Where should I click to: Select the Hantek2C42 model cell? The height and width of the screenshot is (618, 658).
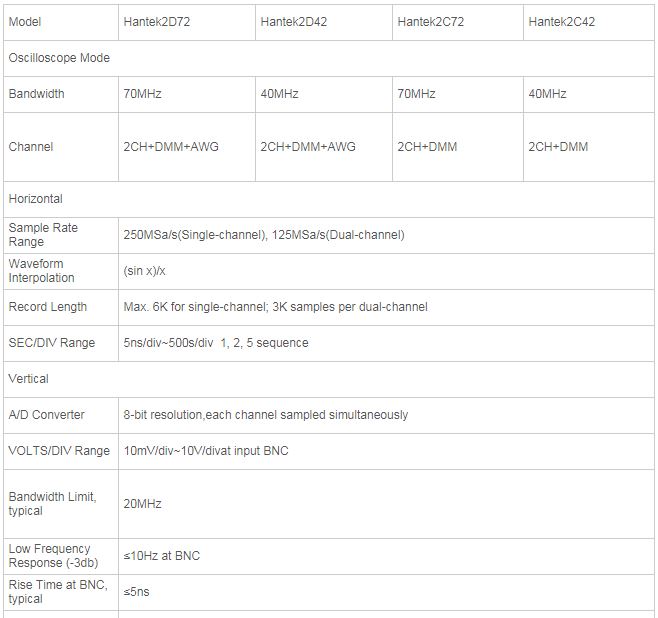tap(561, 21)
